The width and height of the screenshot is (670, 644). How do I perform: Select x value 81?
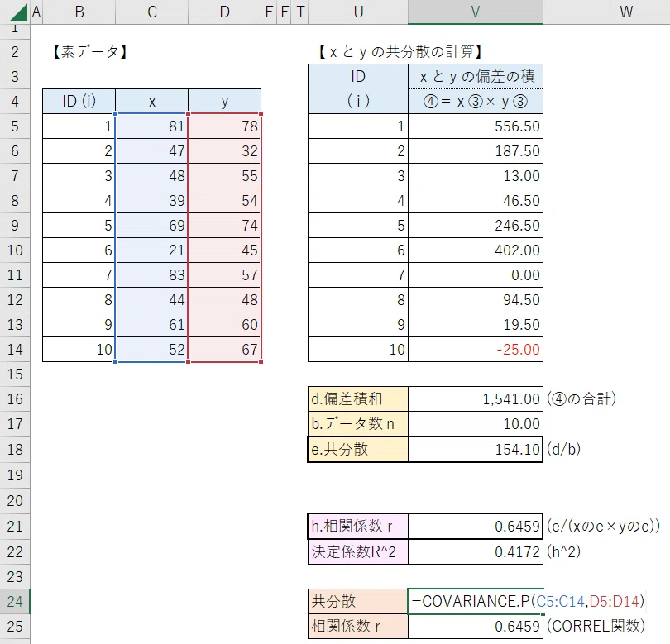152,126
